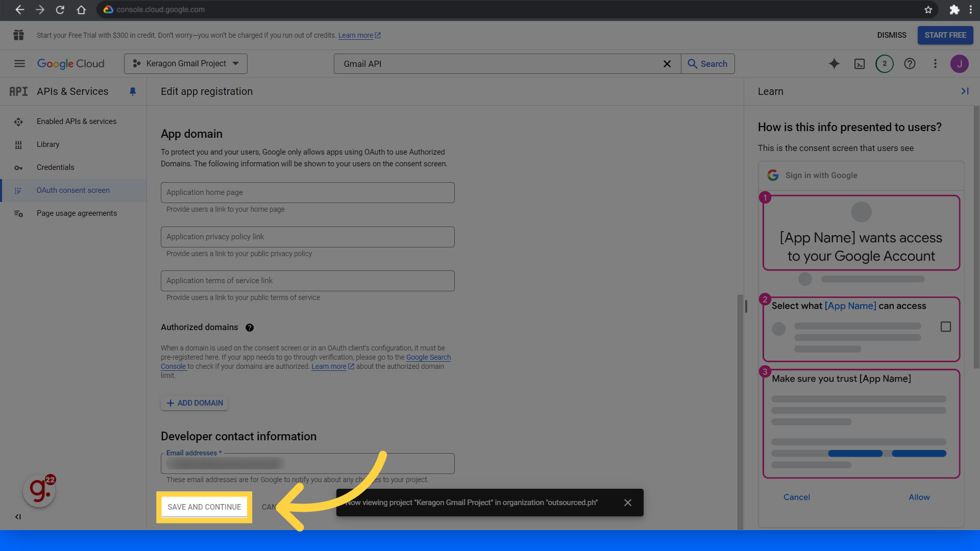This screenshot has width=980, height=551.
Task: Click the APIs & Services API icon
Action: (x=18, y=91)
